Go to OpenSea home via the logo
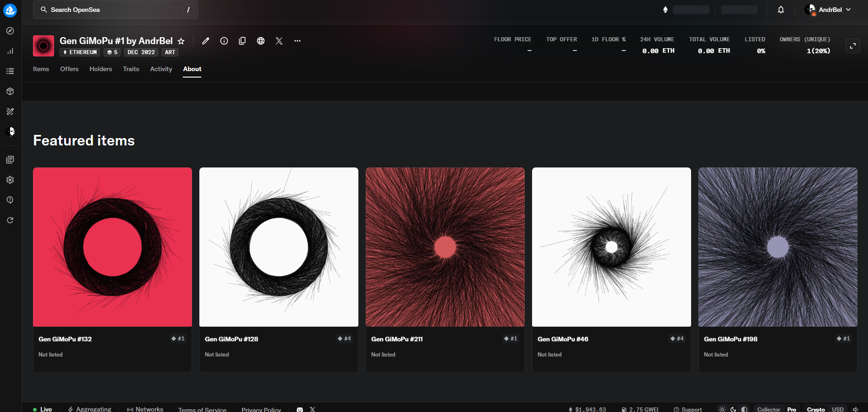Image resolution: width=868 pixels, height=412 pixels. click(x=10, y=10)
